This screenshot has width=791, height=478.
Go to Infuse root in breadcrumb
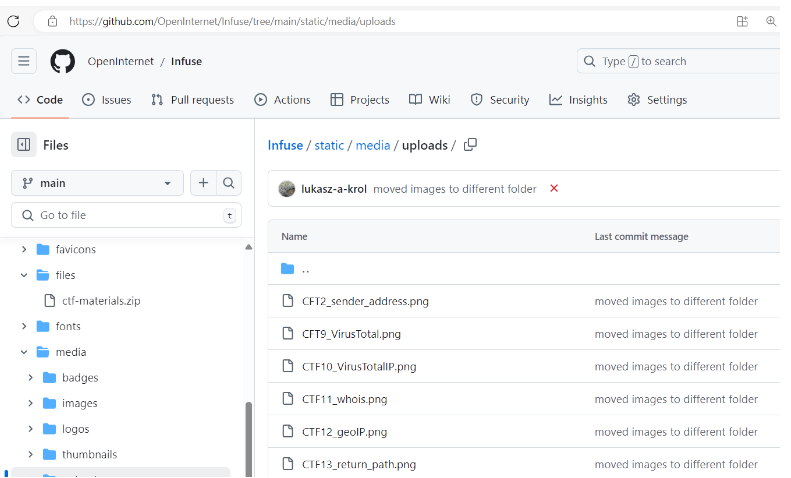286,145
